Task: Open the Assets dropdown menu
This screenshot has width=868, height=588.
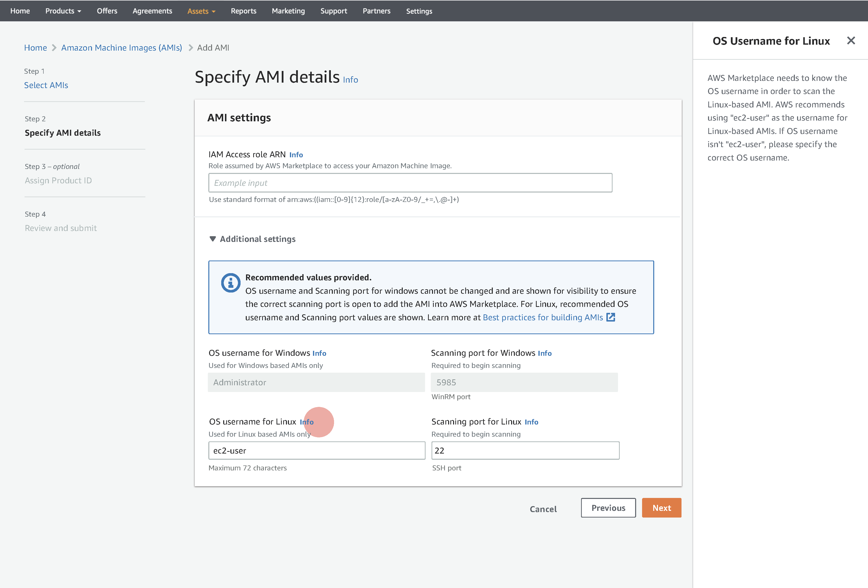Action: pos(201,11)
